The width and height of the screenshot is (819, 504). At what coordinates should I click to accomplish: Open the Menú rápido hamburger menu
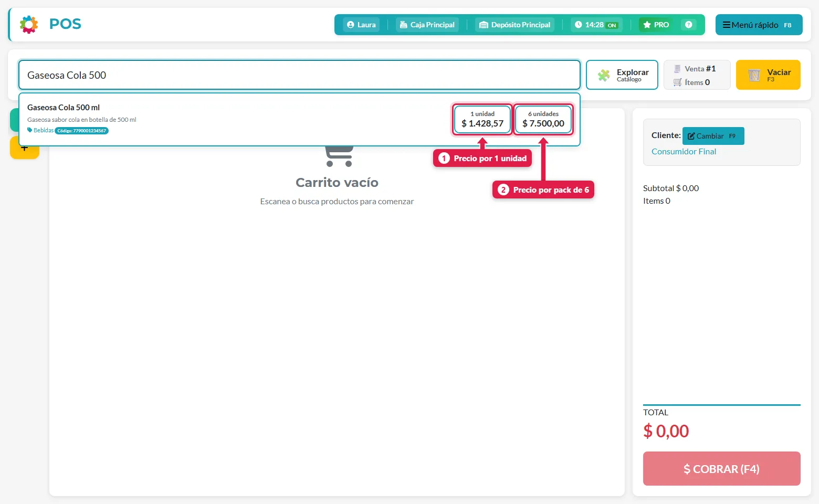click(759, 25)
